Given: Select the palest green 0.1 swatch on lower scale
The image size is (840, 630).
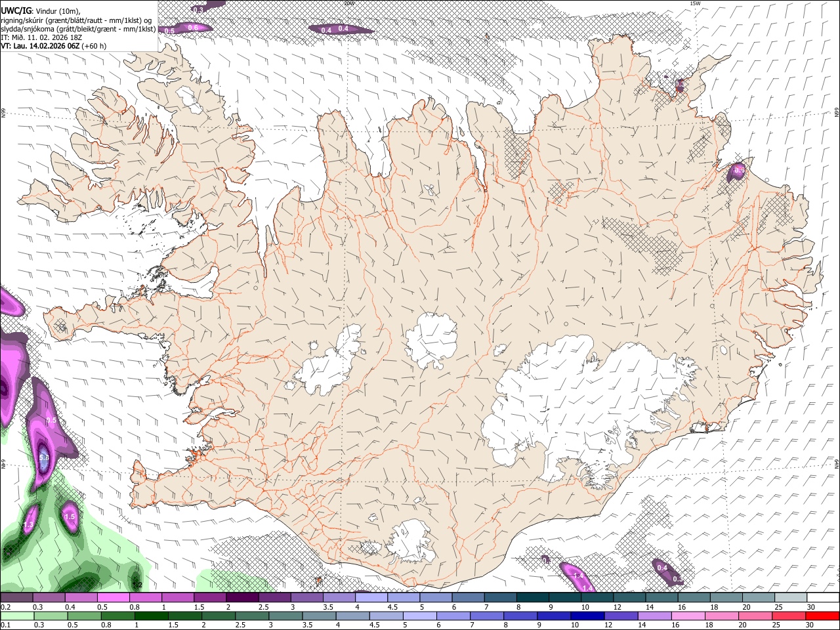Looking at the screenshot, I should [x=17, y=616].
